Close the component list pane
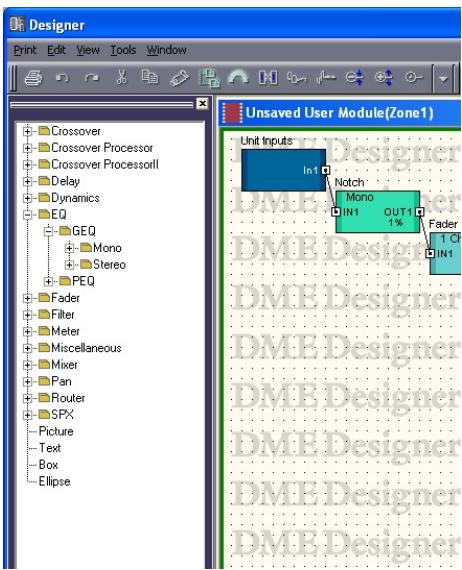The image size is (462, 570). [x=202, y=104]
